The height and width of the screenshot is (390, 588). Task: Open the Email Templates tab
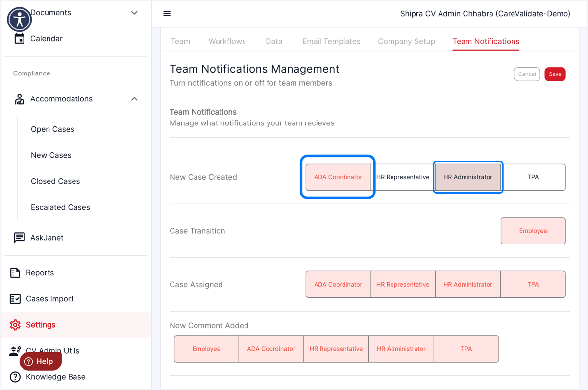click(x=331, y=41)
